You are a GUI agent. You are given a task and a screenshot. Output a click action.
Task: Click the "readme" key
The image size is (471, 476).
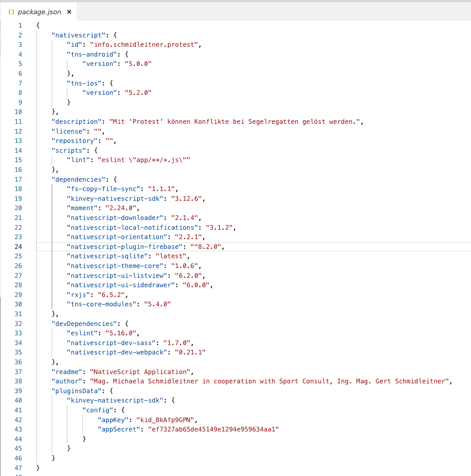[x=66, y=372]
